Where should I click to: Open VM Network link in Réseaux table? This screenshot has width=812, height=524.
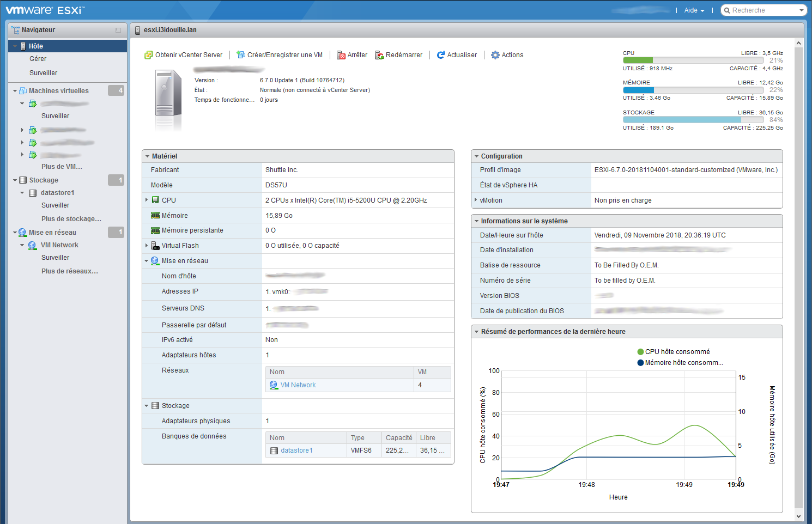(x=298, y=385)
